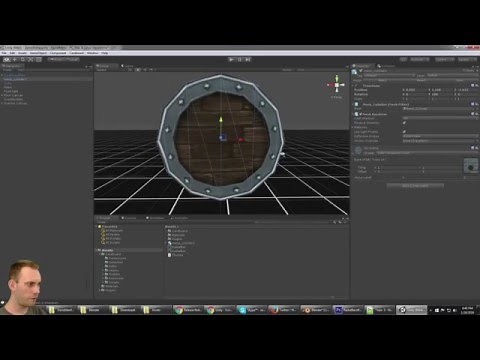Open Mesh Filter component gear settings
The image size is (480, 360).
[477, 104]
